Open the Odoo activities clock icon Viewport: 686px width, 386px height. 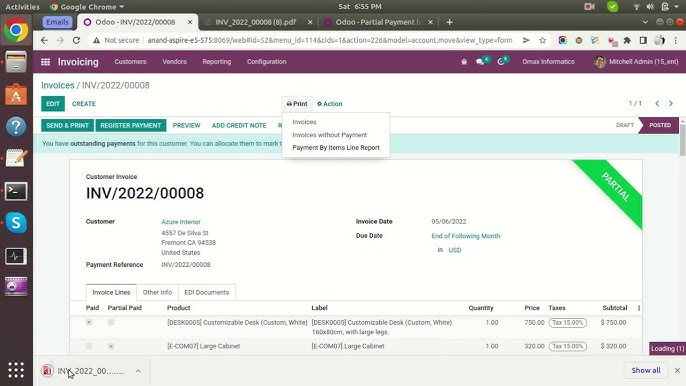pyautogui.click(x=503, y=61)
